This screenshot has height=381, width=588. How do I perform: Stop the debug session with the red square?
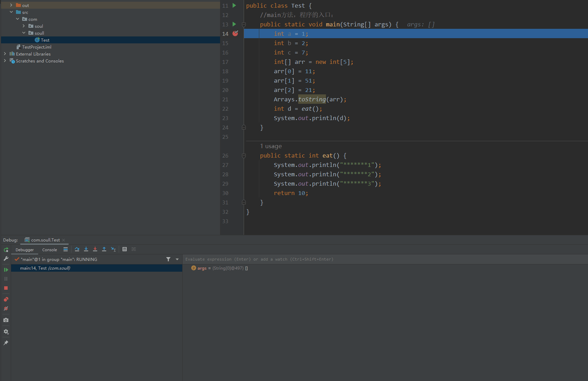tap(6, 288)
